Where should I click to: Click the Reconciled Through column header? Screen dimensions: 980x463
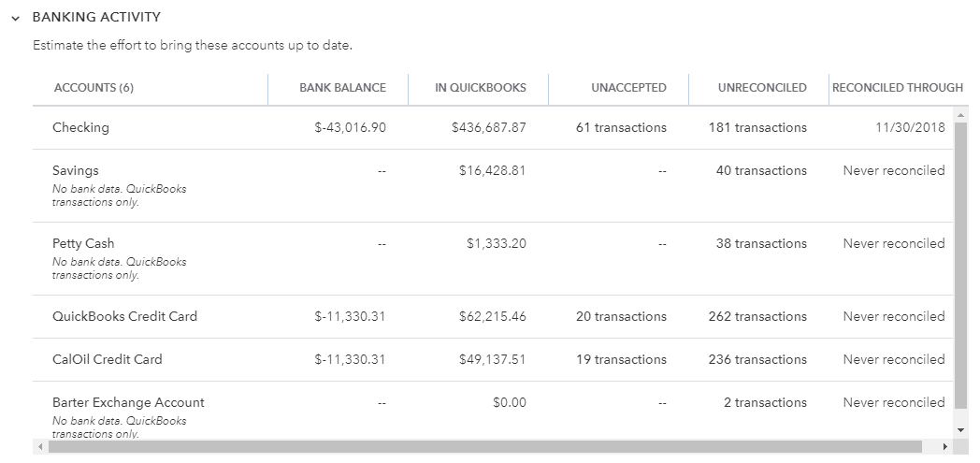[x=898, y=88]
